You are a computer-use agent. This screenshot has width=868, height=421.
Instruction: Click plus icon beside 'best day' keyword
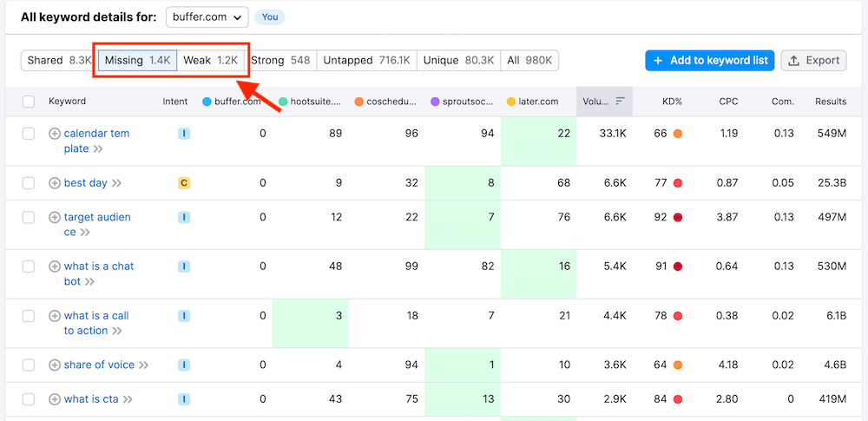pyautogui.click(x=55, y=183)
